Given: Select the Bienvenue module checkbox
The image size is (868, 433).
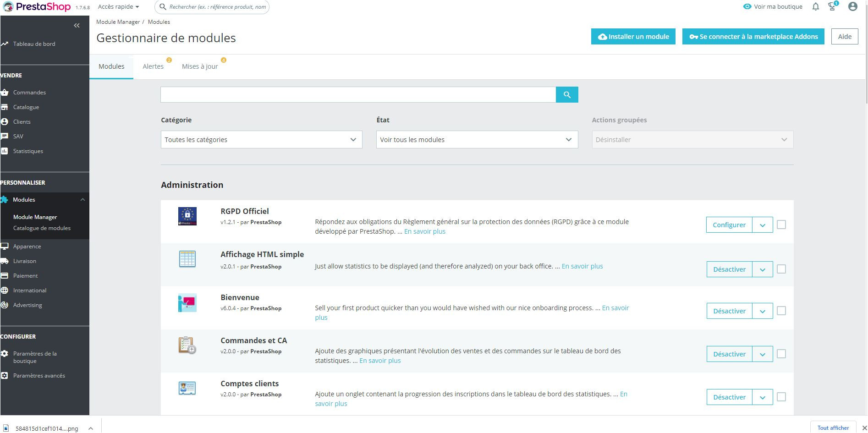Looking at the screenshot, I should (x=781, y=311).
